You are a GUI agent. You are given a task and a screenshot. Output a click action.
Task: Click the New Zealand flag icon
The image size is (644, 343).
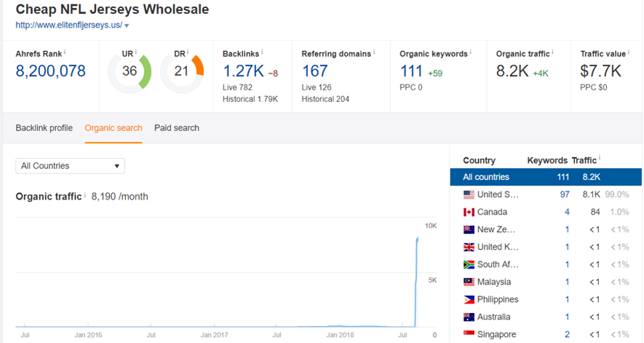coord(469,229)
